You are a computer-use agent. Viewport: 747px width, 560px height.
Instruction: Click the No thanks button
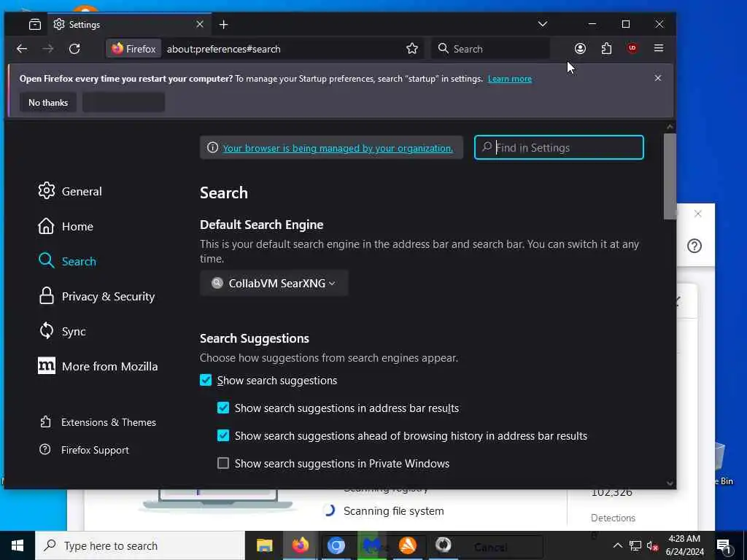48,102
